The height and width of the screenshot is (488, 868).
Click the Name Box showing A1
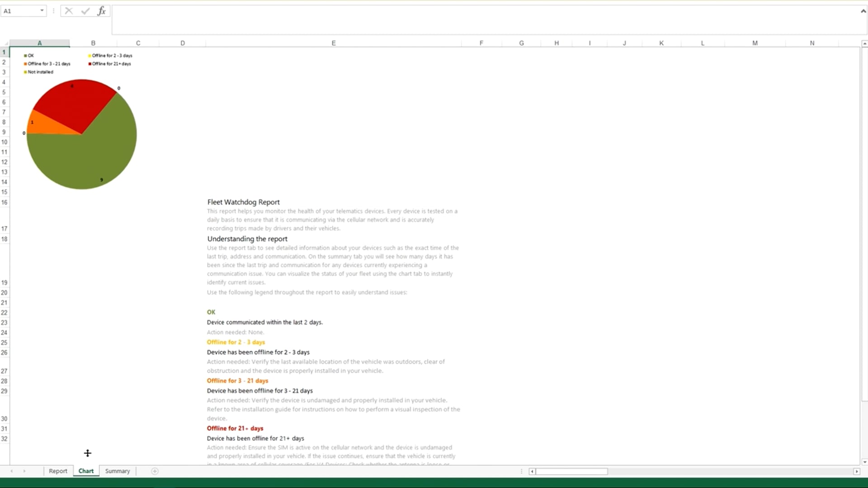(x=19, y=11)
